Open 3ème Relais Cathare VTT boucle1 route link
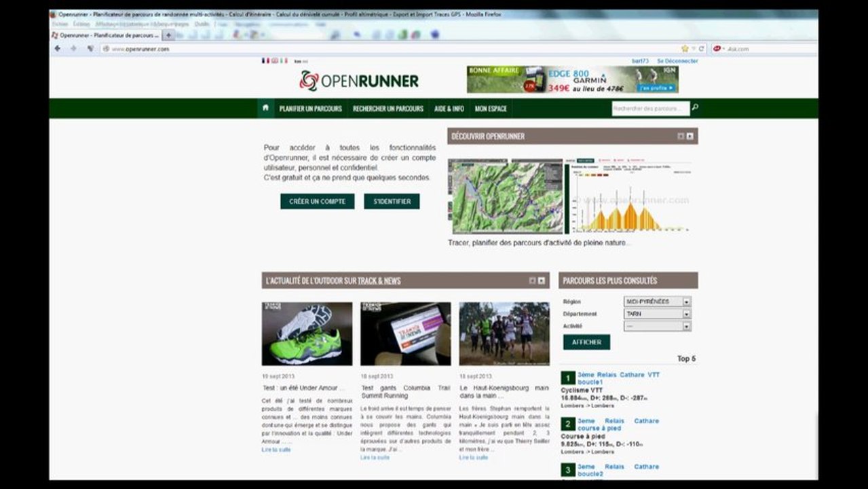The image size is (868, 489). coord(618,378)
